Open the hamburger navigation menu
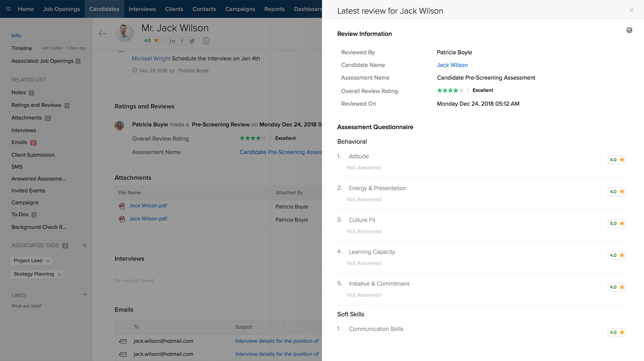 point(8,9)
